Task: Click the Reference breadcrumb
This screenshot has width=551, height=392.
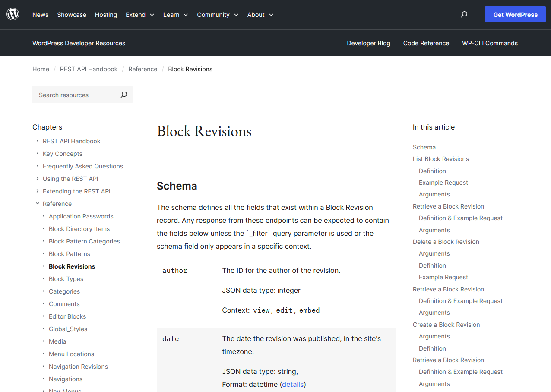Action: 142,69
